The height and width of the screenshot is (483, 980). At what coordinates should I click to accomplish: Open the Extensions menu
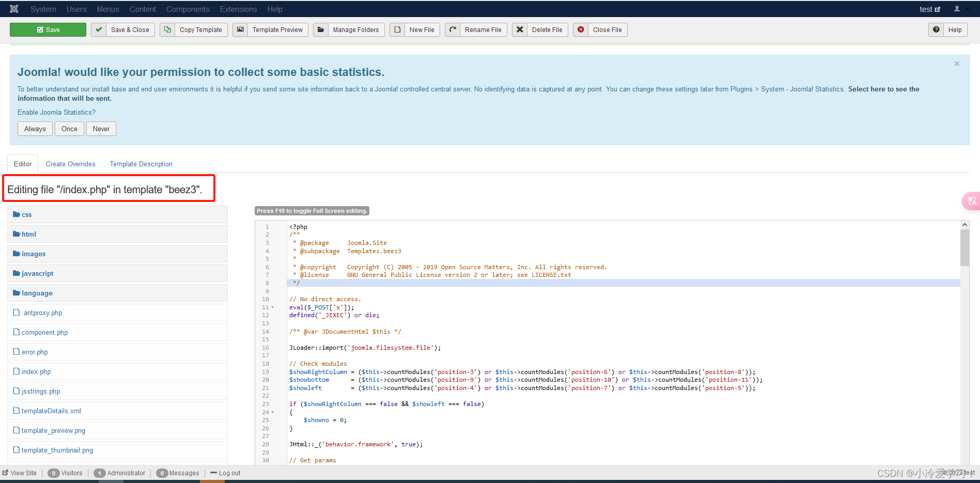238,9
